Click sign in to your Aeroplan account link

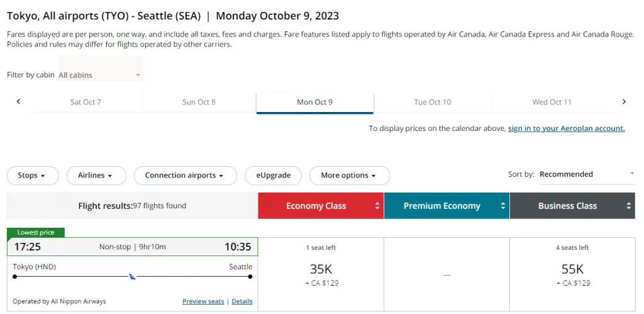pos(566,128)
